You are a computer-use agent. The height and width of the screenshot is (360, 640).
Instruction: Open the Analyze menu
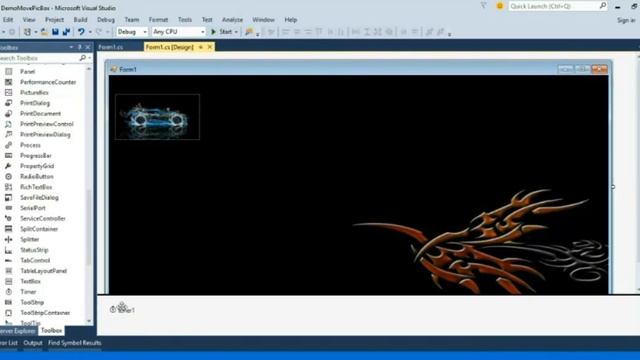point(232,20)
